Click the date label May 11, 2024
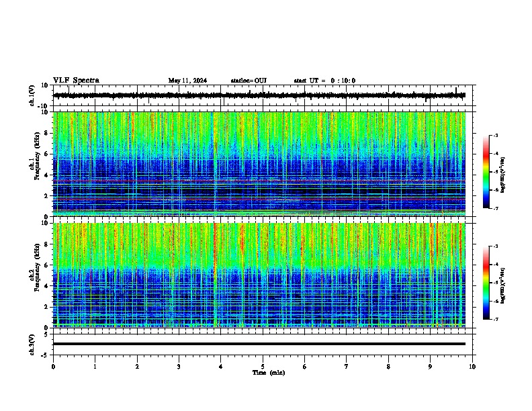Image resolution: width=532 pixels, height=411 pixels. click(x=187, y=81)
